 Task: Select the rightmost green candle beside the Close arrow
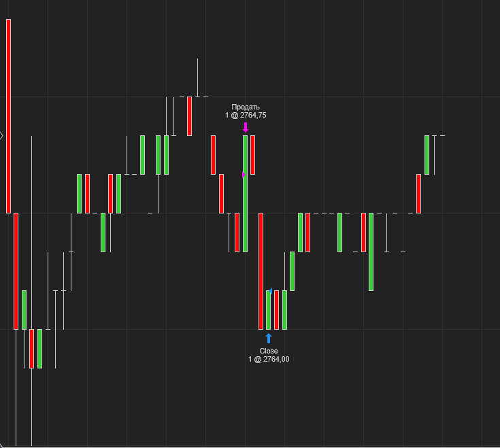click(x=284, y=310)
